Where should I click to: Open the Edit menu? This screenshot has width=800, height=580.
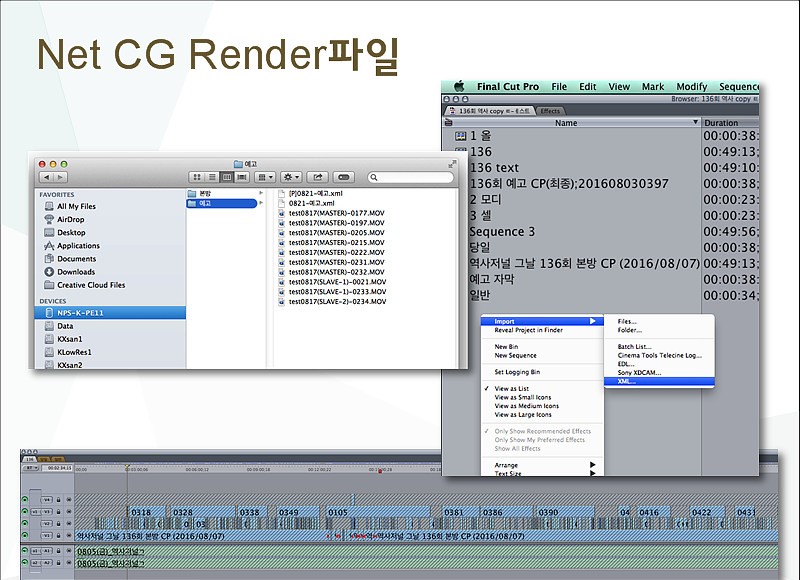click(x=588, y=87)
